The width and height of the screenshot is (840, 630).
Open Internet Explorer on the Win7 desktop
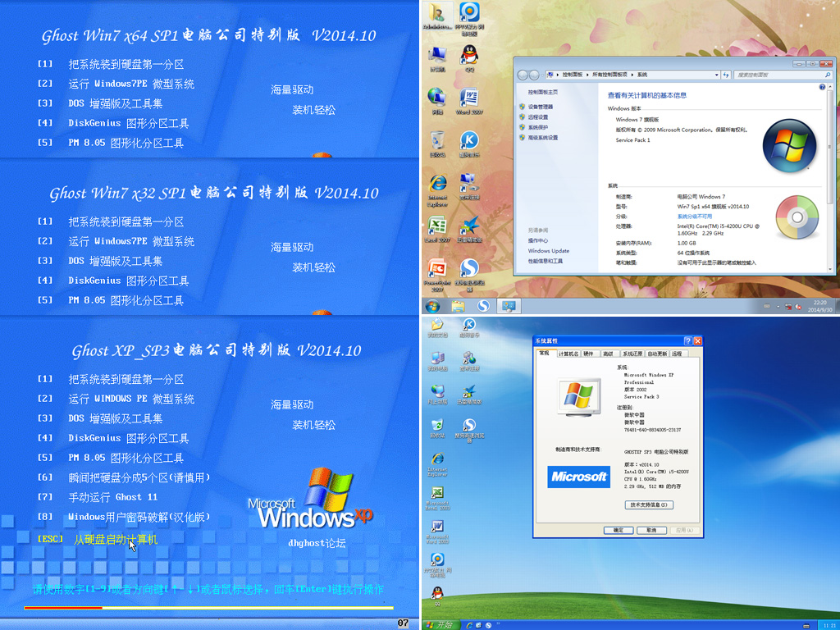tap(438, 189)
